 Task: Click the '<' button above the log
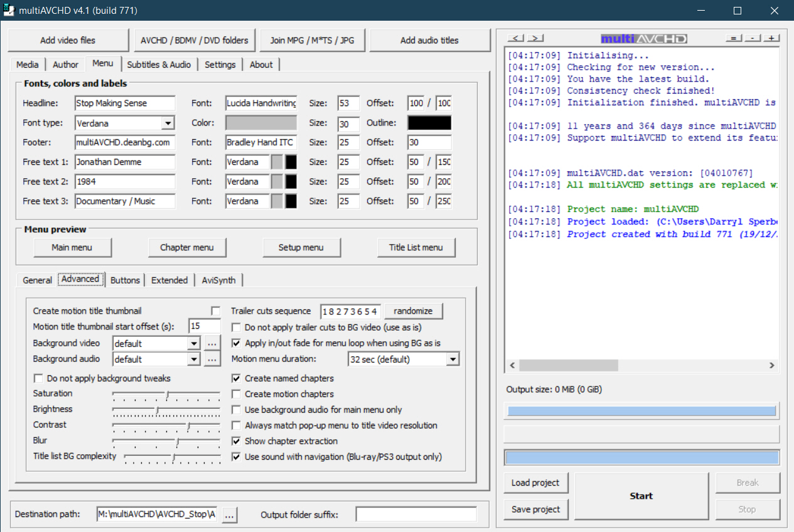point(516,38)
